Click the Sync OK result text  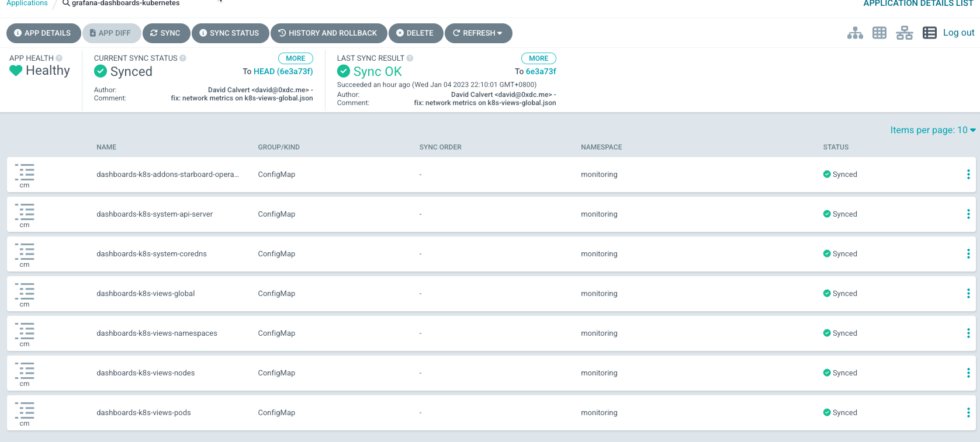378,71
